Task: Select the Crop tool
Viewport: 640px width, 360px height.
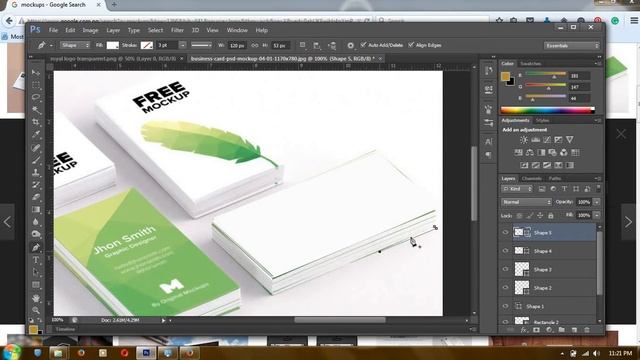Action: [36, 122]
